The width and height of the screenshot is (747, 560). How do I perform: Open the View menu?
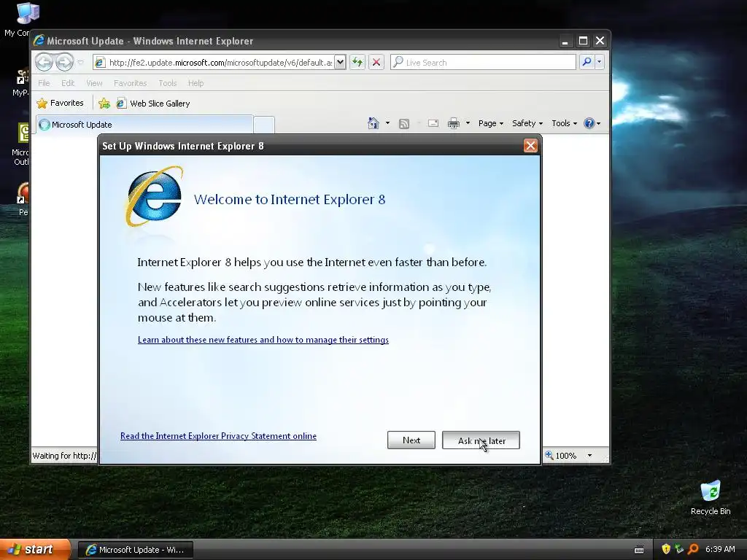pyautogui.click(x=94, y=83)
